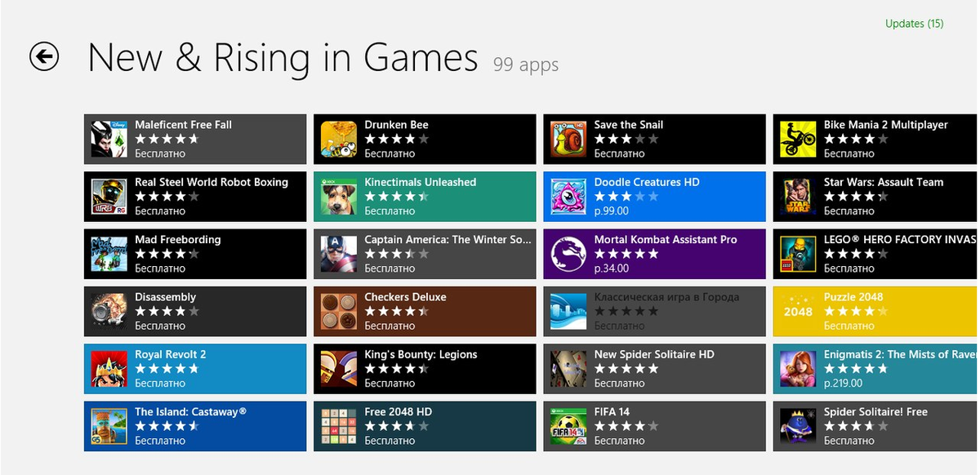Open the Mortal Kombat Assistant Pro title
The height and width of the screenshot is (475, 980).
[x=665, y=240]
